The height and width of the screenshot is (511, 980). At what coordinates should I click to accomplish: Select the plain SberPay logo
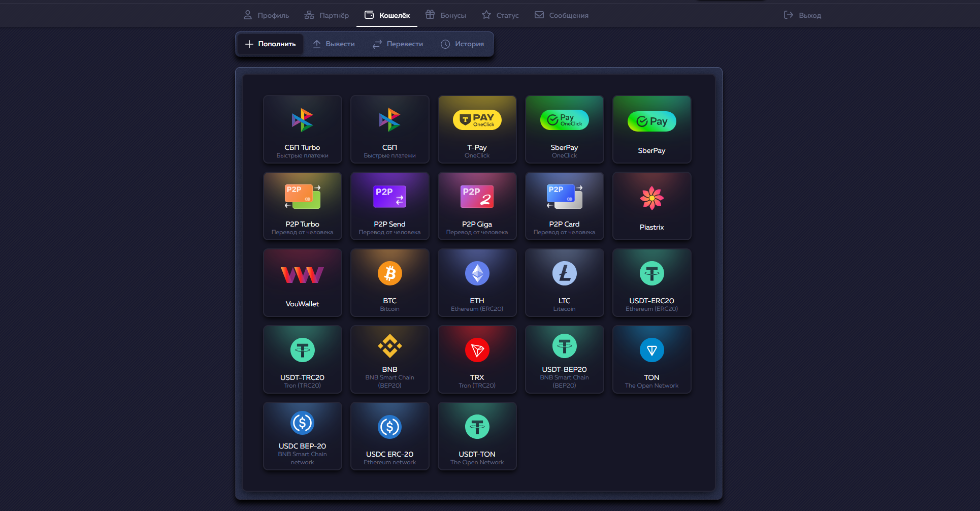[x=652, y=121]
